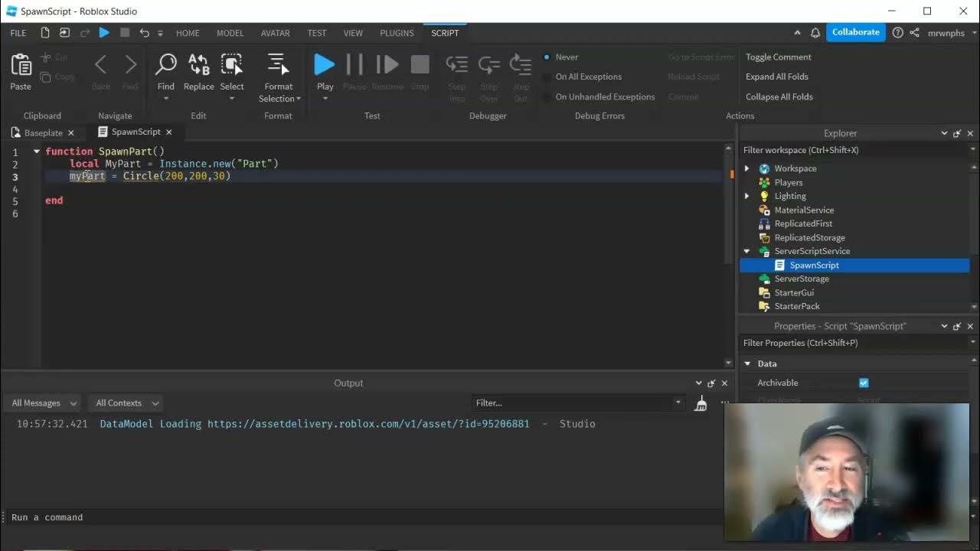Click the Cut icon
Image resolution: width=980 pixels, height=551 pixels.
[x=46, y=57]
